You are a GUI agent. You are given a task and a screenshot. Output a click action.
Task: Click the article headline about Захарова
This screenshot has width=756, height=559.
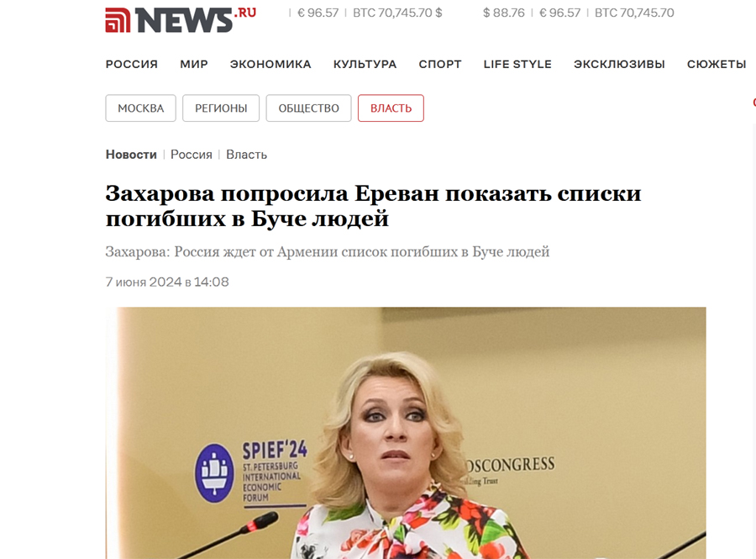373,206
